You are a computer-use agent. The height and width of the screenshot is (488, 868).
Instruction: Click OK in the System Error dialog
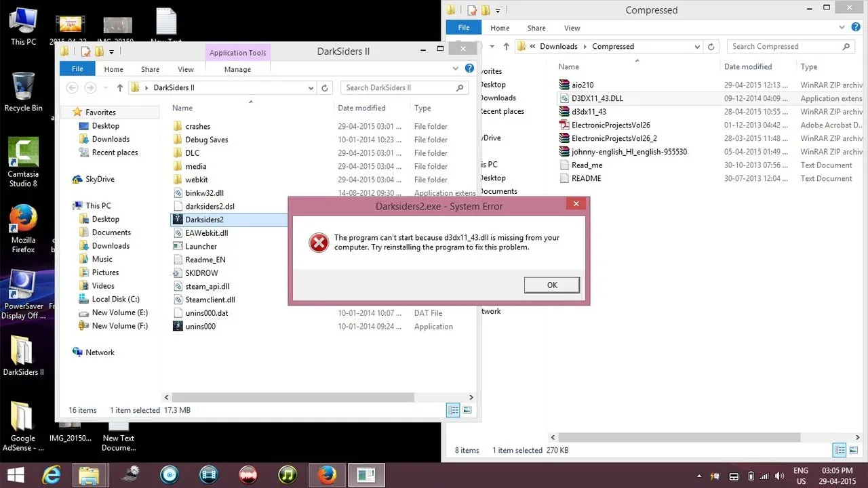tap(552, 285)
